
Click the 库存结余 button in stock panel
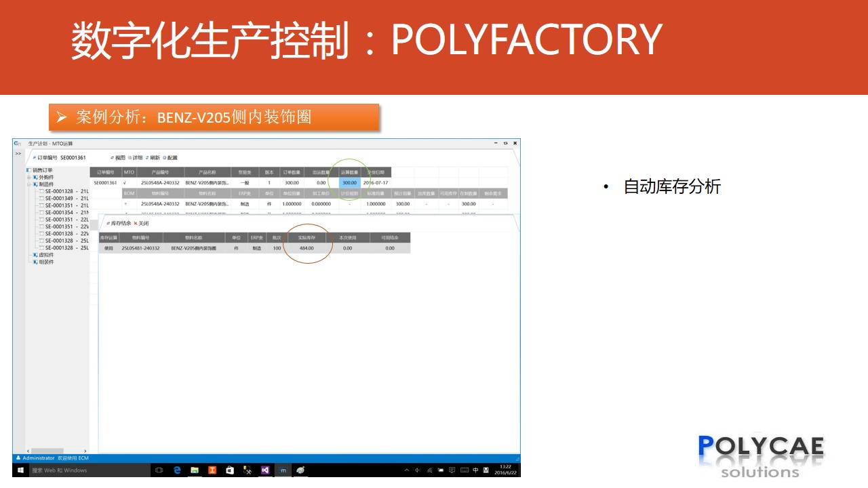119,224
